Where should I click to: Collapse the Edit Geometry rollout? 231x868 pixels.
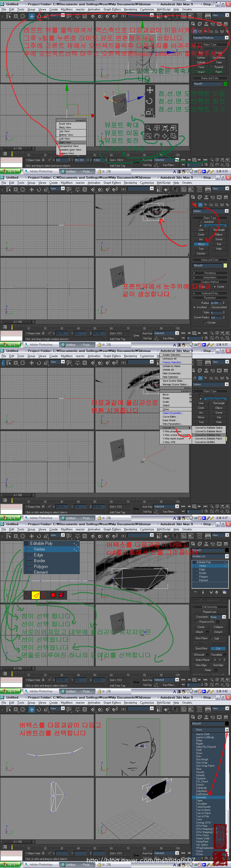pyautogui.click(x=210, y=607)
